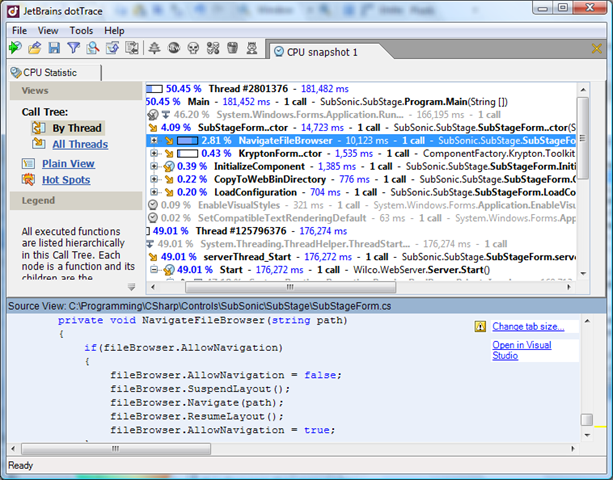Click the warning icon beside Change tab size

[x=480, y=326]
